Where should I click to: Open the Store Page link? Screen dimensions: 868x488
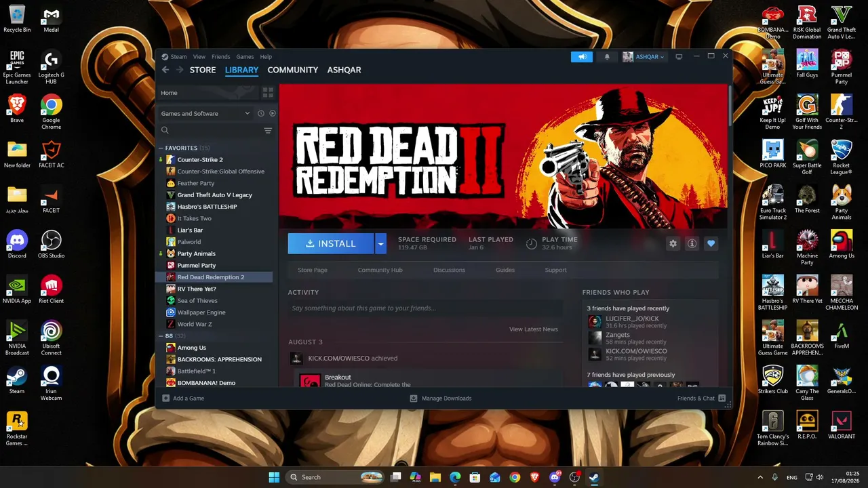[313, 270]
